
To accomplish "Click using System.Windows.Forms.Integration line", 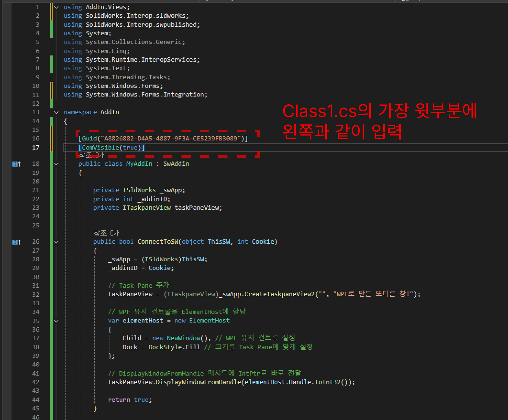I will click(x=135, y=94).
